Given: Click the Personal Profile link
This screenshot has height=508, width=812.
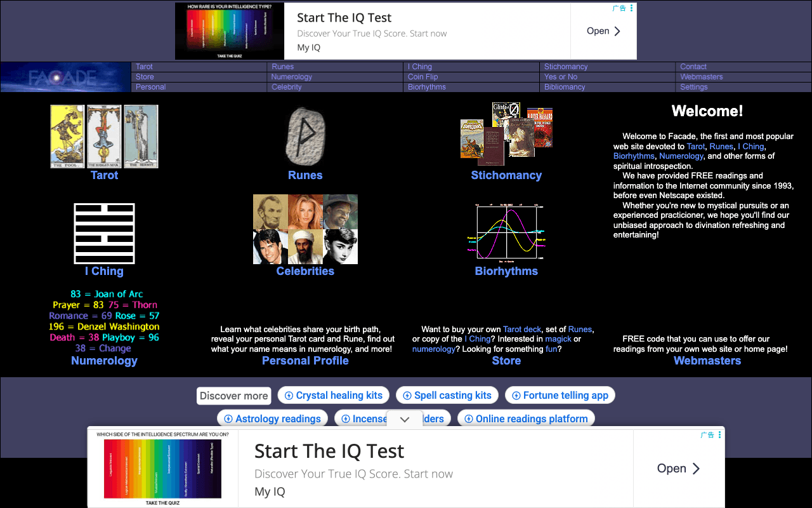Looking at the screenshot, I should [x=305, y=361].
